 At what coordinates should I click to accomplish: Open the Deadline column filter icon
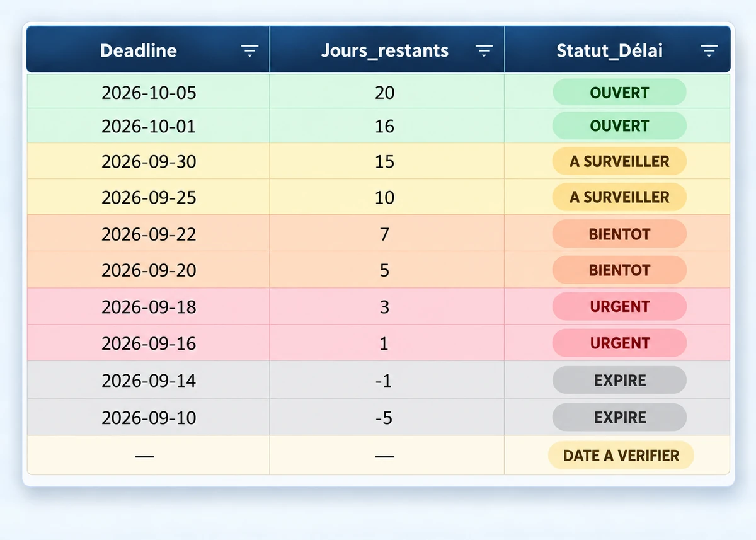click(250, 51)
